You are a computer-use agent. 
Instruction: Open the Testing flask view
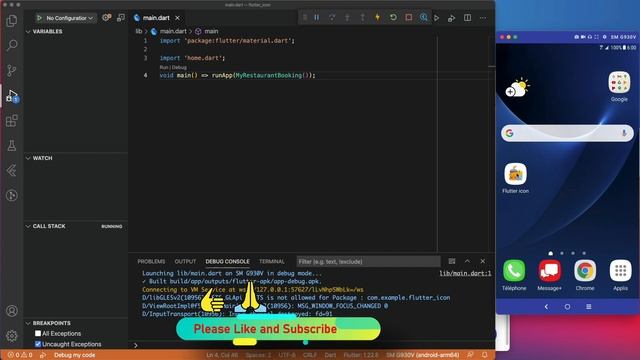(12, 146)
